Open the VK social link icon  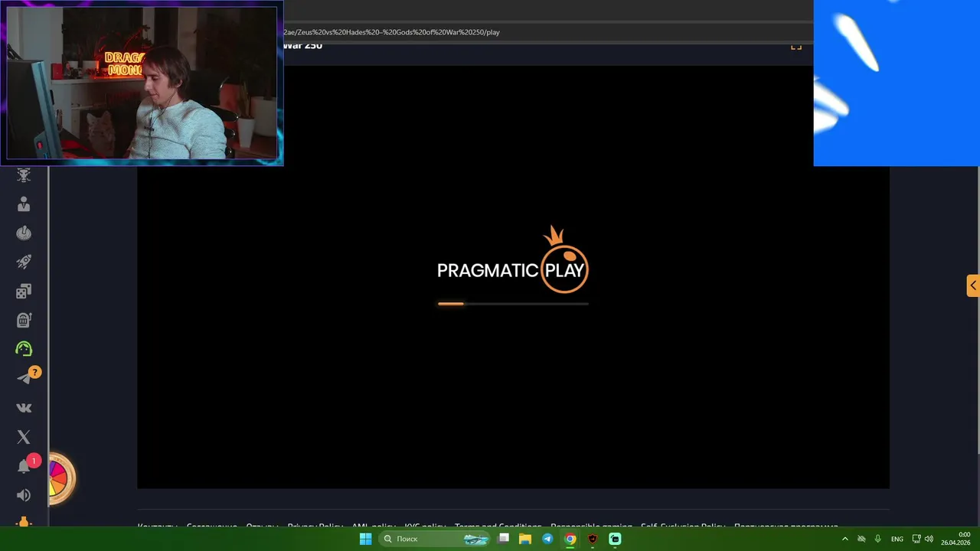24,408
